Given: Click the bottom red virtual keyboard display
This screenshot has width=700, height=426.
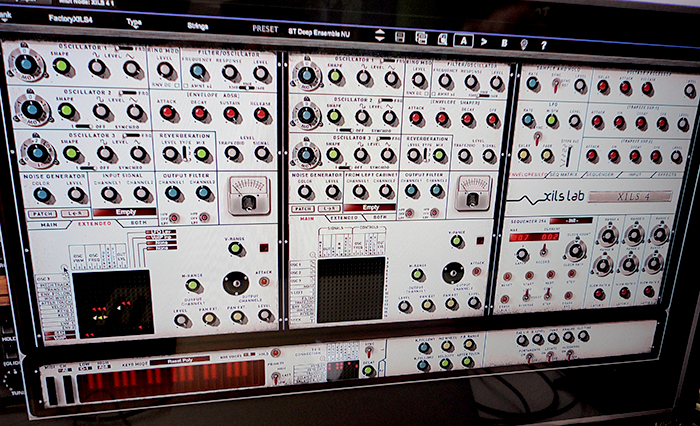Looking at the screenshot, I should 171,379.
